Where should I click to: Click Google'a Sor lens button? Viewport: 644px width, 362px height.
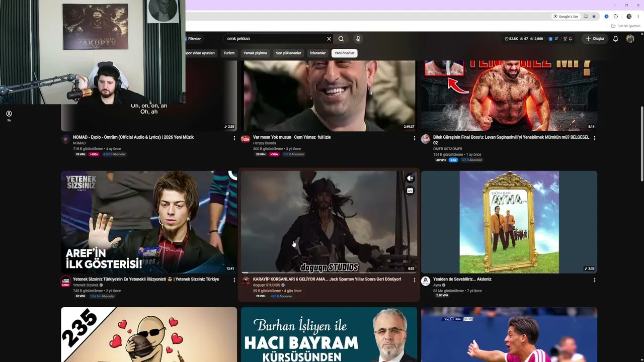point(566,17)
